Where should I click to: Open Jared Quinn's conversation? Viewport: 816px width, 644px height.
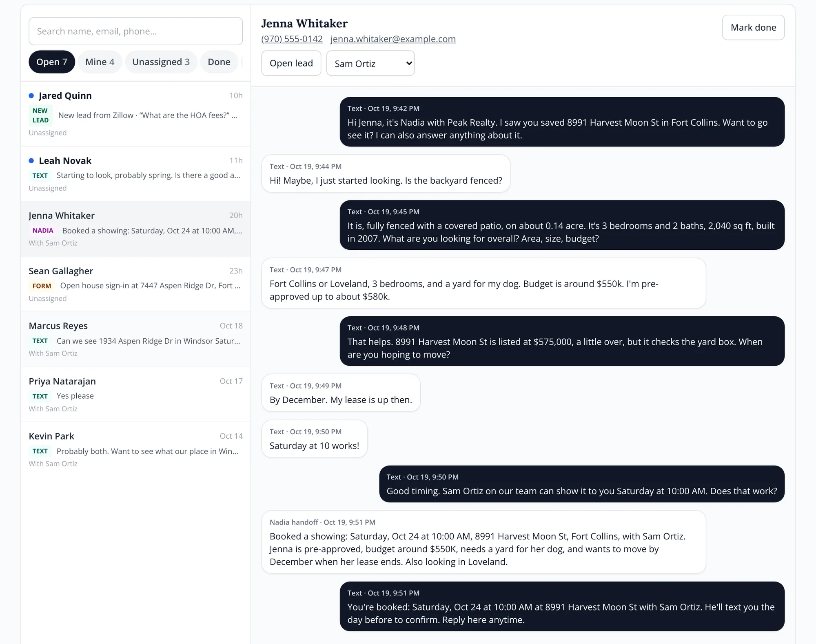(x=136, y=114)
